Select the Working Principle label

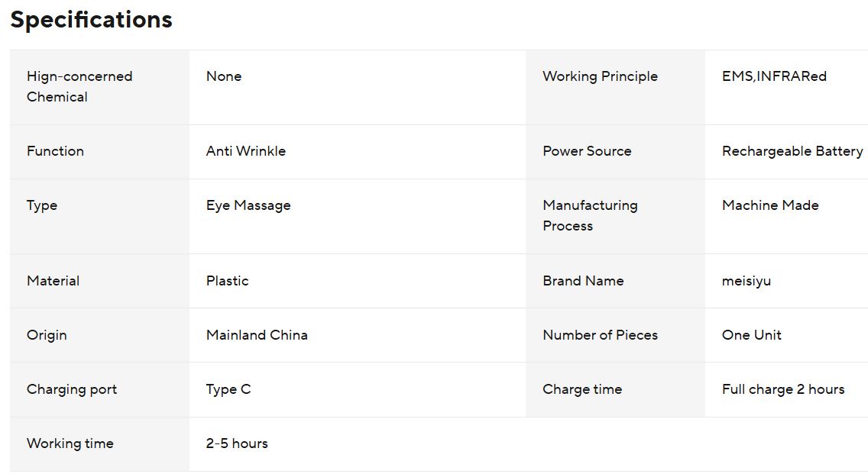(x=600, y=76)
